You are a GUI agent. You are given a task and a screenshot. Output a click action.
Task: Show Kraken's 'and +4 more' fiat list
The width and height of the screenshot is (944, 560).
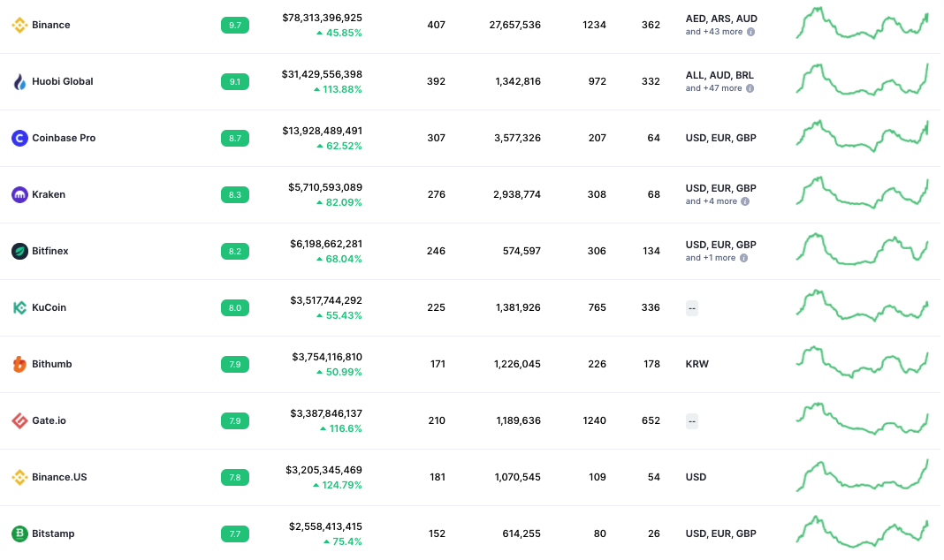(711, 201)
